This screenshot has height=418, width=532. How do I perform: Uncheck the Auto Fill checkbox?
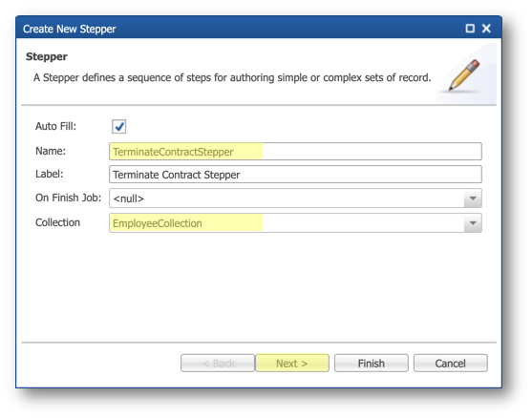118,127
